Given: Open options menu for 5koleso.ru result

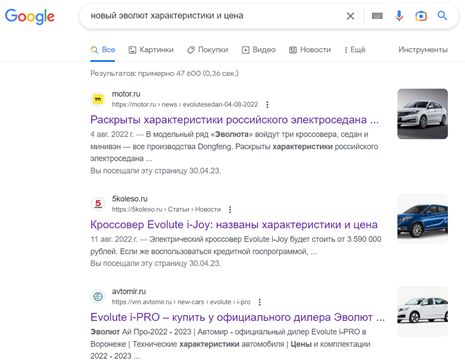Looking at the screenshot, I should coord(230,209).
